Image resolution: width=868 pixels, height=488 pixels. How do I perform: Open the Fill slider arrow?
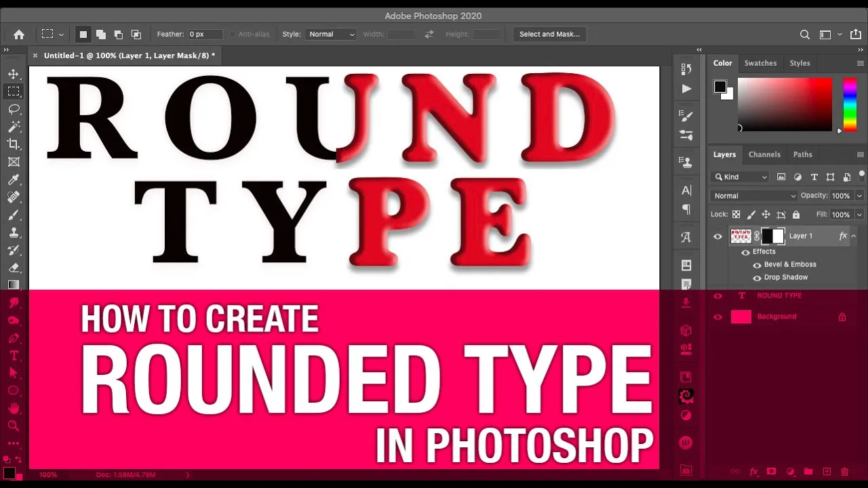(x=859, y=214)
